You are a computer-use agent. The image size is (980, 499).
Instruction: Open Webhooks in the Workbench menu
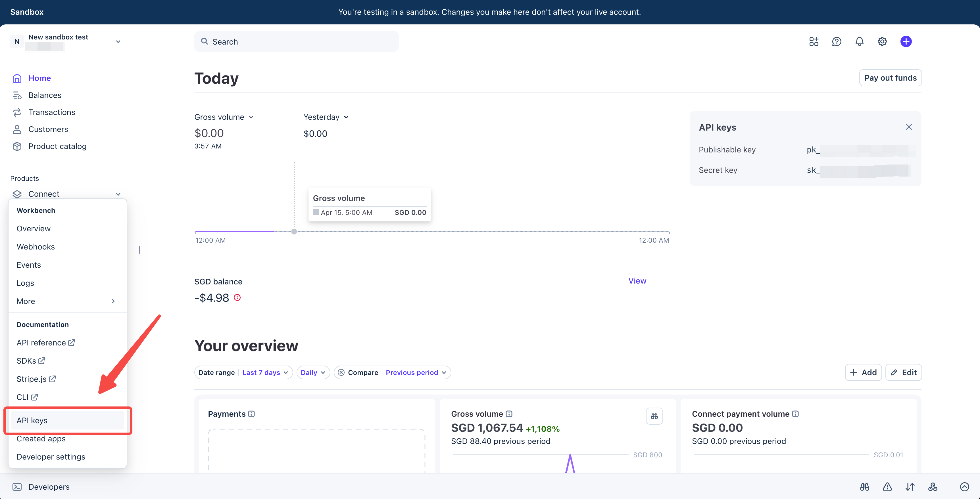pos(36,247)
